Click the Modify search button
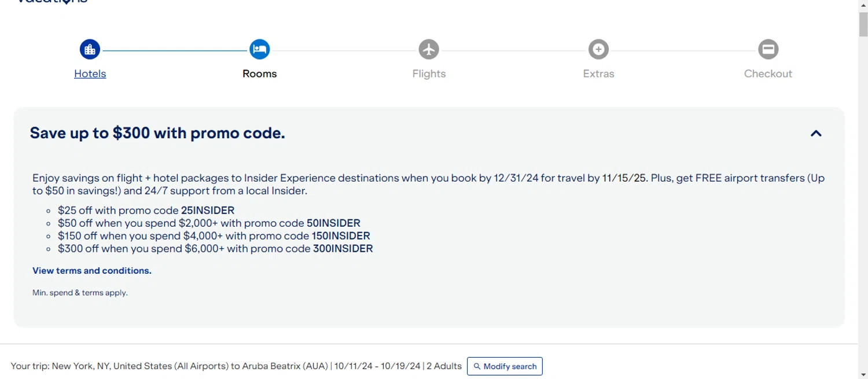 tap(505, 366)
